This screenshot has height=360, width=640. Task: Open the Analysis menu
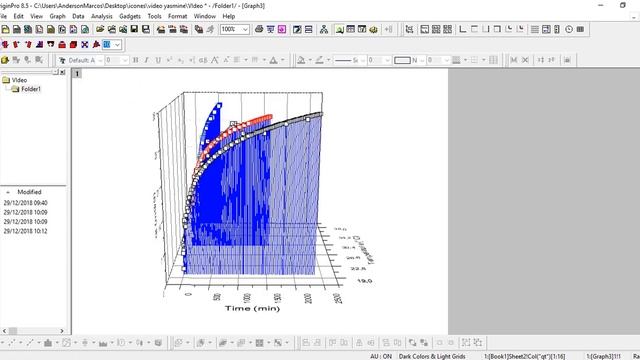[102, 16]
